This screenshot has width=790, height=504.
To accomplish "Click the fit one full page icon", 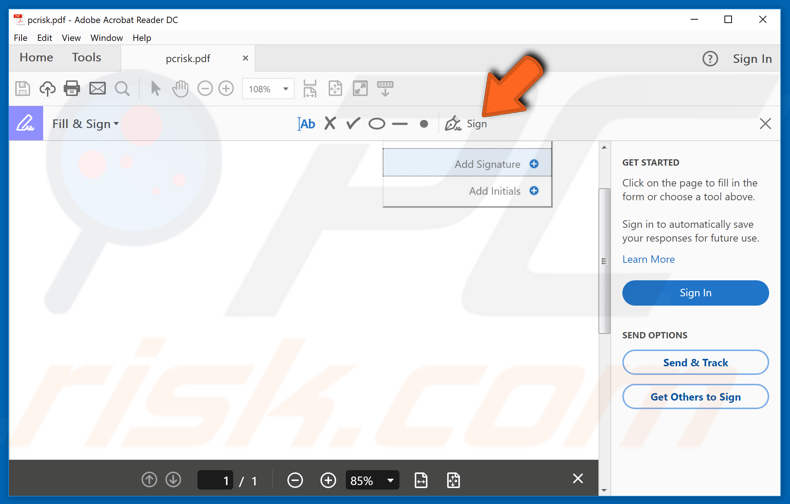I will pos(335,89).
